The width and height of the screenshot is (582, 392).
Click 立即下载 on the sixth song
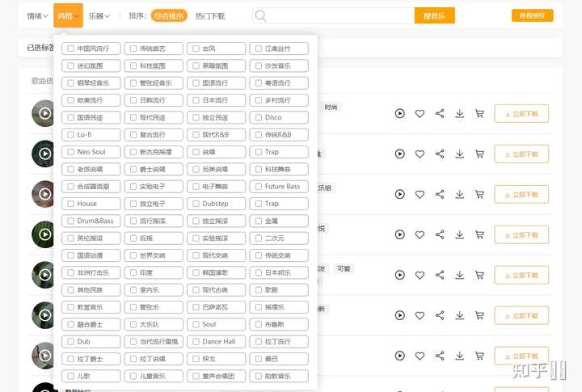(521, 316)
